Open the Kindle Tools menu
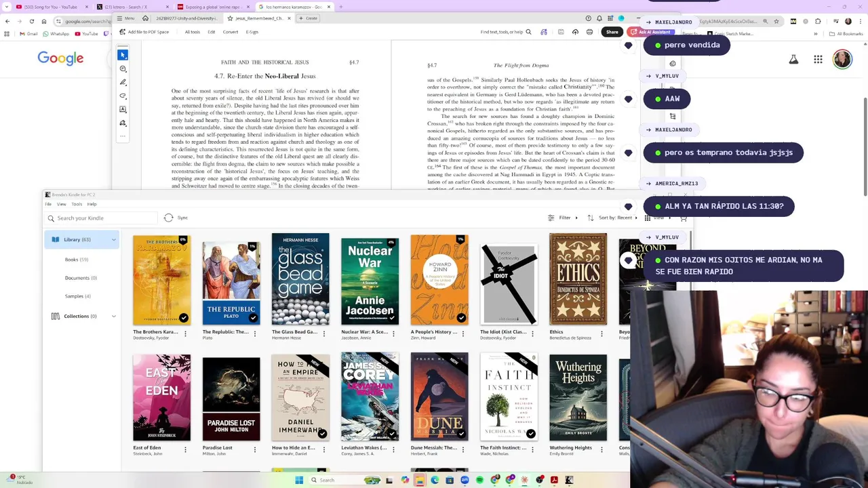This screenshot has width=868, height=488. coord(77,204)
